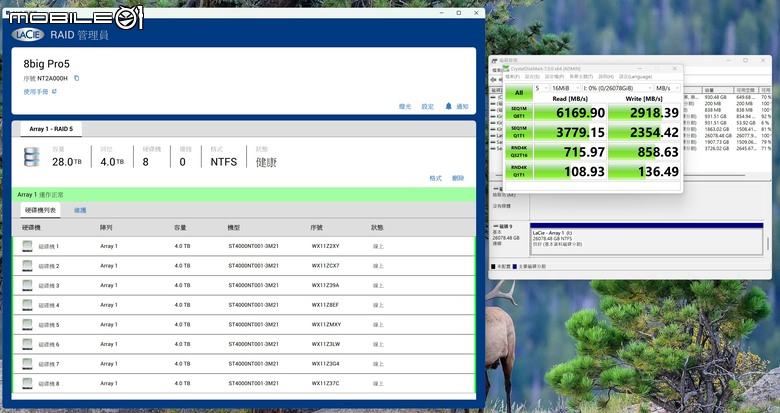Viewport: 780px width, 413px height.
Task: Open the 使用手冊 user manual link
Action: coord(36,92)
